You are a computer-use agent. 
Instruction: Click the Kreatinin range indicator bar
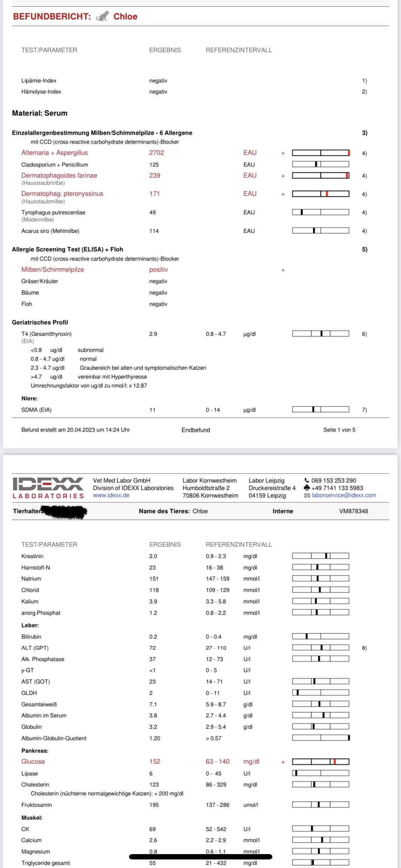(x=320, y=556)
